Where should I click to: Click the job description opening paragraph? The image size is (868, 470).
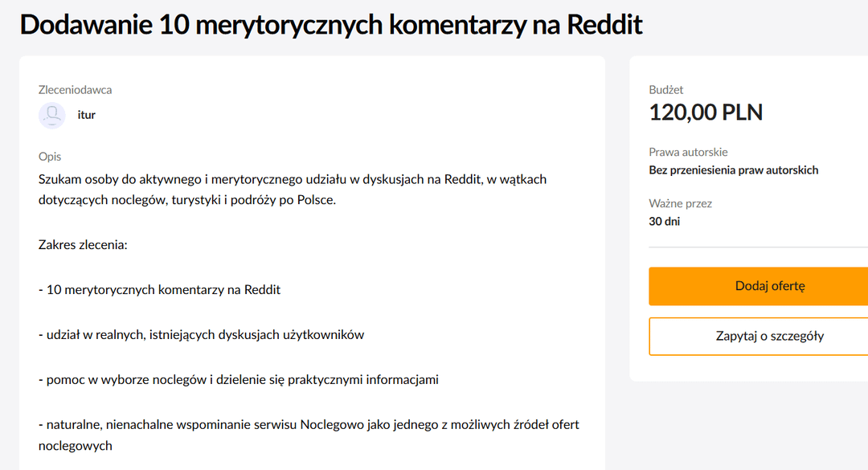tap(292, 190)
